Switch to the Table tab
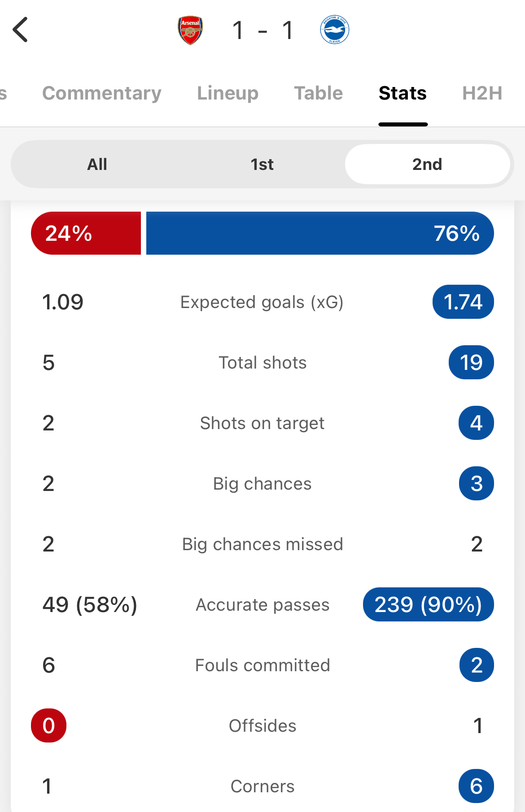Screen dimensions: 525x812 point(319,93)
